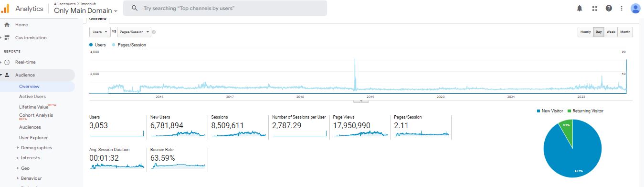
Task: Expand the Behaviour submenu
Action: click(x=18, y=178)
